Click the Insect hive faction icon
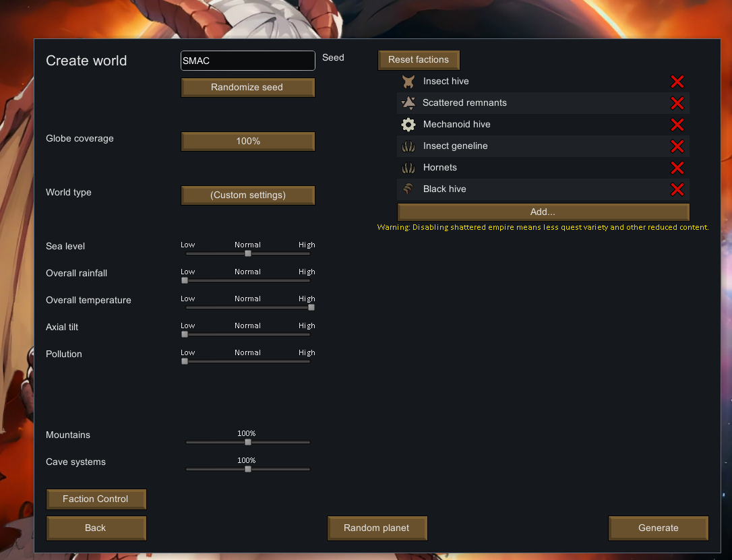732x560 pixels. (408, 82)
